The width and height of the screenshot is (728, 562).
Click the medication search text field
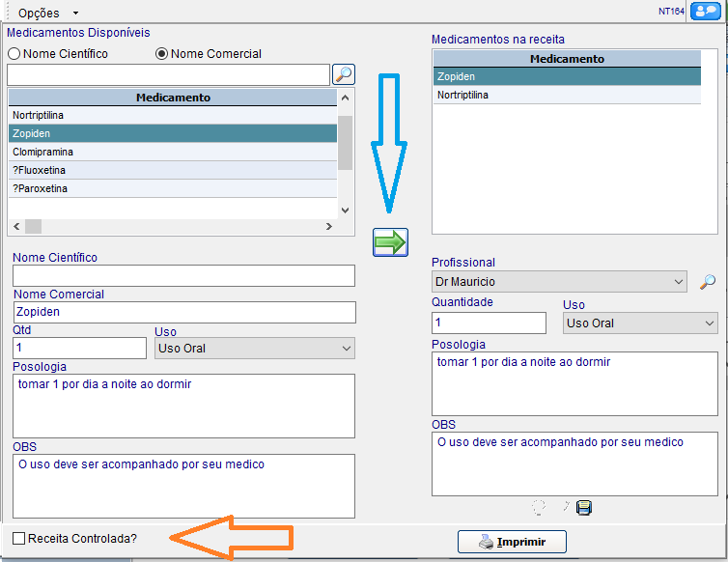(x=168, y=75)
